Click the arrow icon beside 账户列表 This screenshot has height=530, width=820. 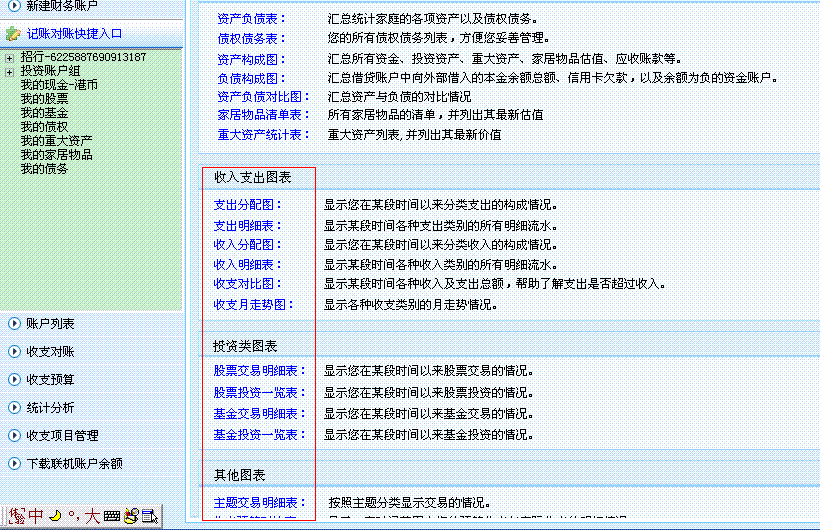click(x=13, y=323)
